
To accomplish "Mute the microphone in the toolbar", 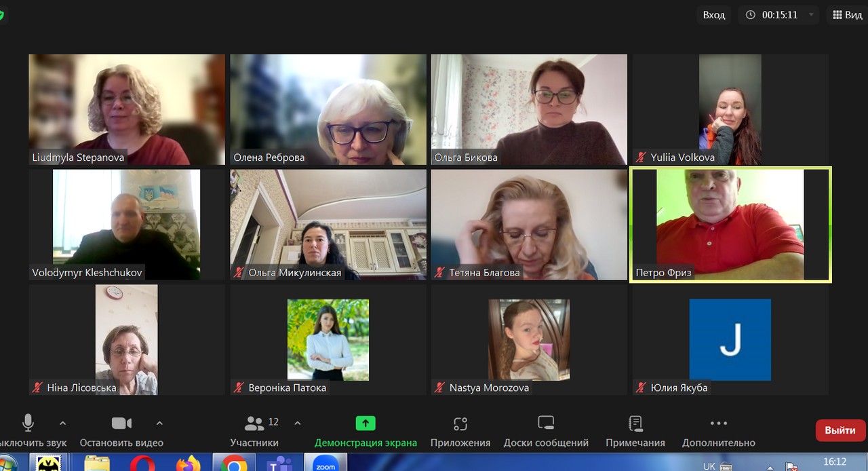I will 28,430.
